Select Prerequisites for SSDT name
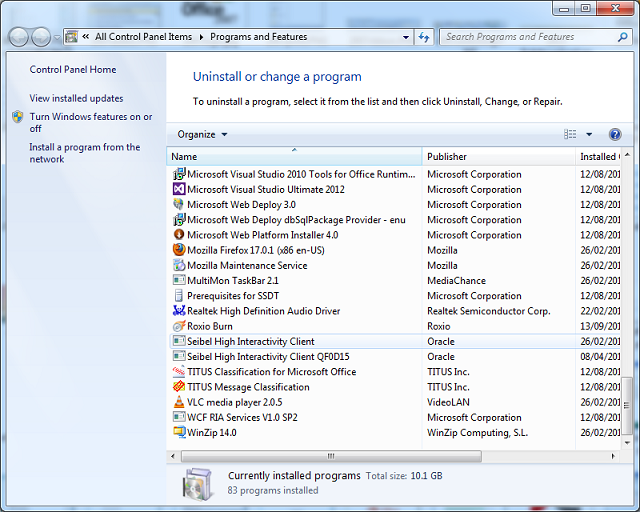This screenshot has width=640, height=512. tap(233, 296)
